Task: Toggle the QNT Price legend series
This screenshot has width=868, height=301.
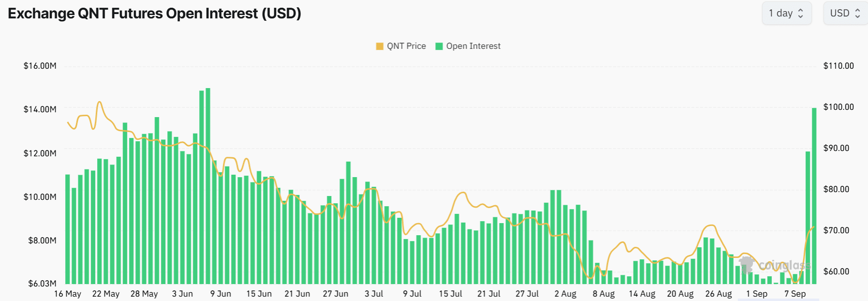Action: click(x=401, y=46)
